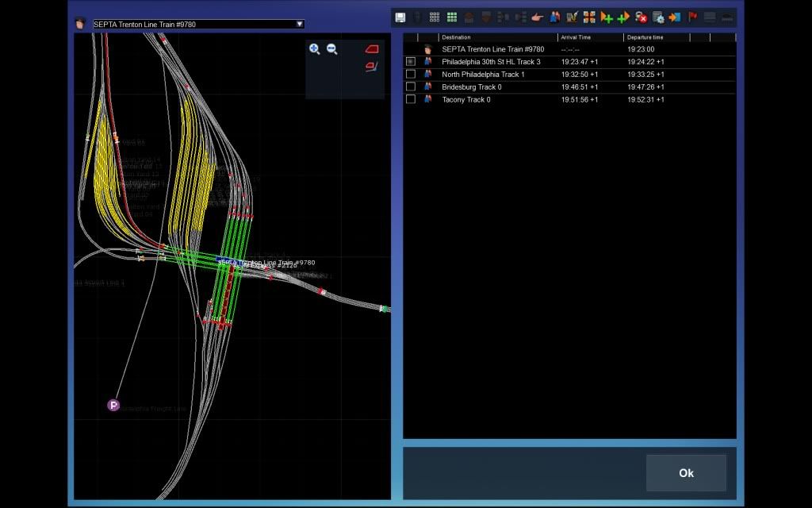Screen dimensions: 812x508
Task: Click the green grid icon in toolbar
Action: click(451, 17)
